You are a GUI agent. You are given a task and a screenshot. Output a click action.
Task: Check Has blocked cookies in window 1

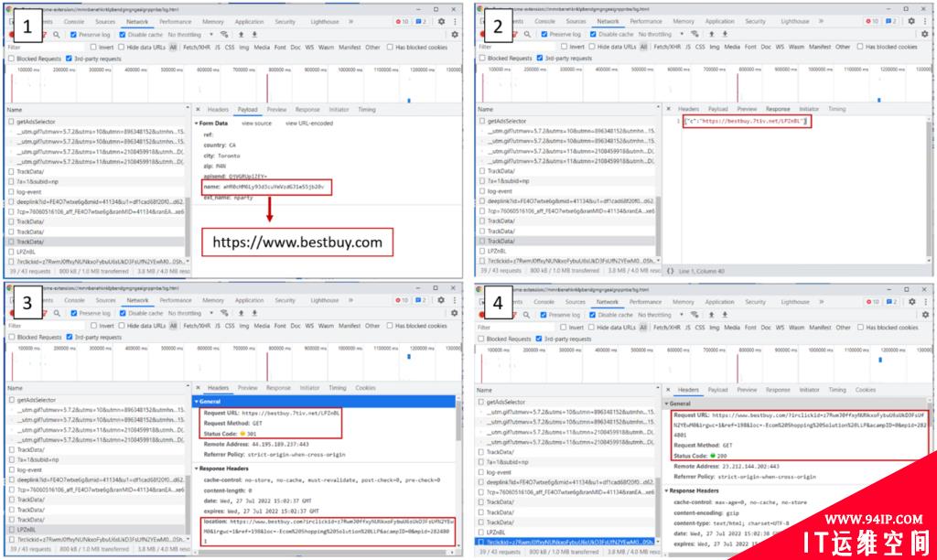tap(390, 48)
